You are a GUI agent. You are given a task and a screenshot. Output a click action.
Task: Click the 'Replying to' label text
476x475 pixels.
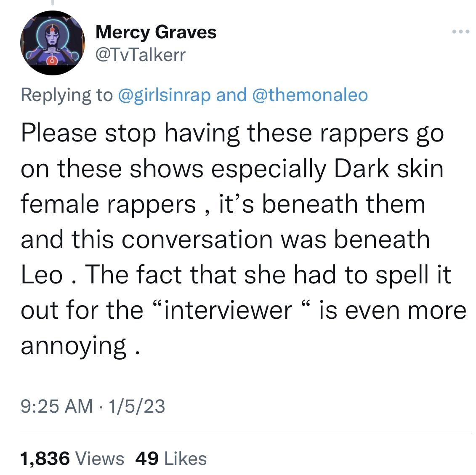66,95
